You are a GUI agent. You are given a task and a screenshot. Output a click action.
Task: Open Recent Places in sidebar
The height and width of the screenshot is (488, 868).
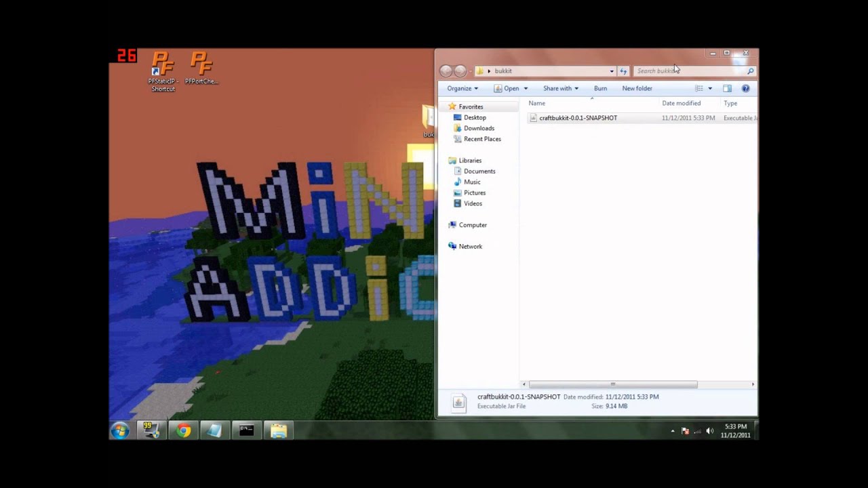coord(482,139)
